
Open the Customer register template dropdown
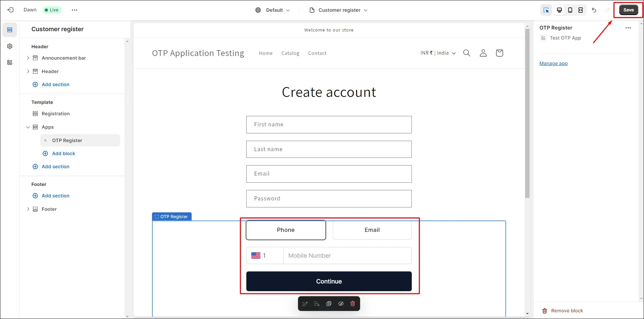tap(338, 10)
